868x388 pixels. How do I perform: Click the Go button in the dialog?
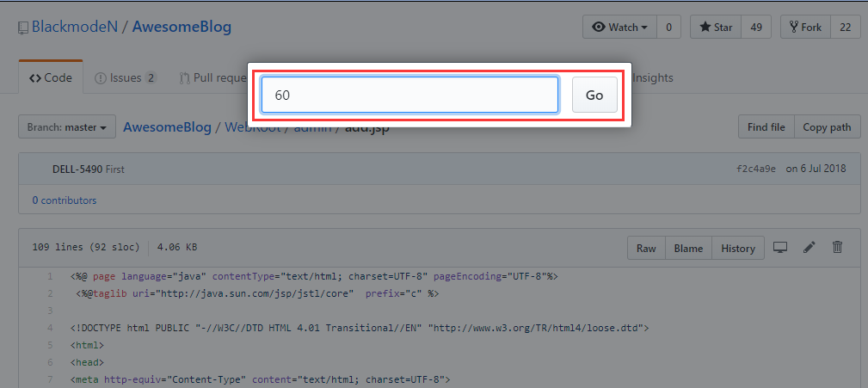point(594,95)
